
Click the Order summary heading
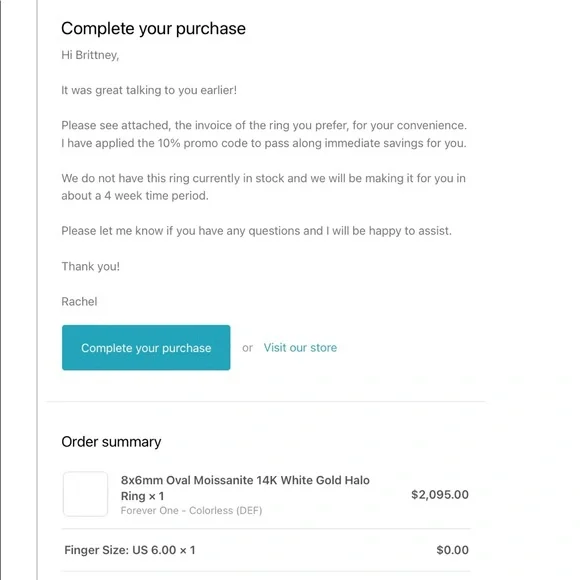[x=111, y=442]
